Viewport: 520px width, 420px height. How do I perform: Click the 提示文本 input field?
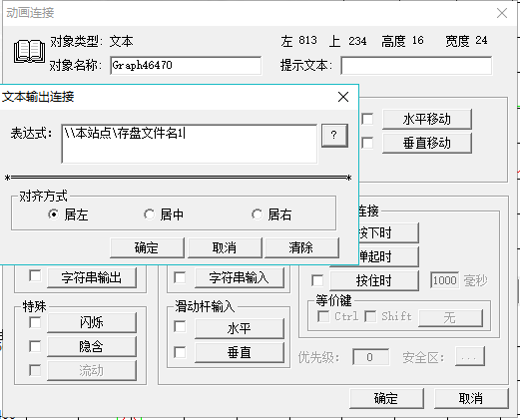point(416,65)
